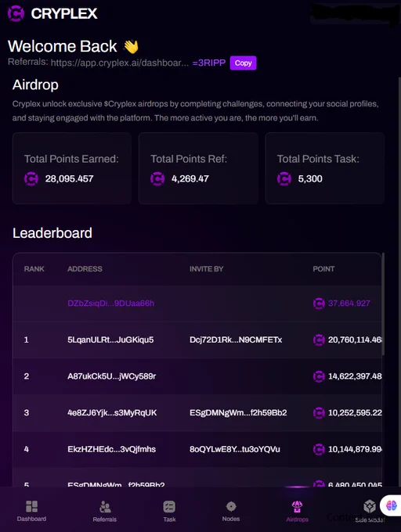Select rank 4 address EkzHZHEdc...3vQjfmhs
401x532 pixels.
[111, 449]
